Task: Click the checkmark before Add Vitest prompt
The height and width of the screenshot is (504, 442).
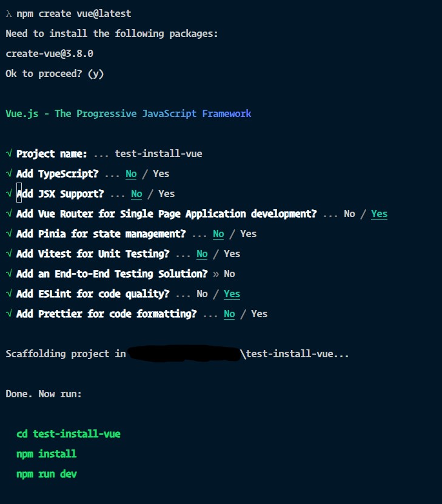Action: (x=9, y=254)
